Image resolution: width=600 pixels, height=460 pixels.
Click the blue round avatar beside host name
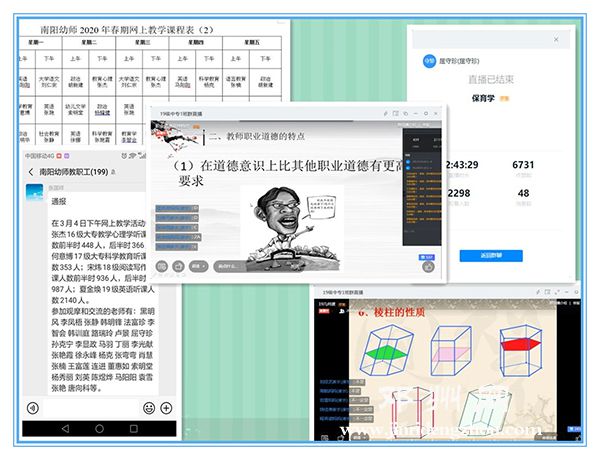coord(429,60)
